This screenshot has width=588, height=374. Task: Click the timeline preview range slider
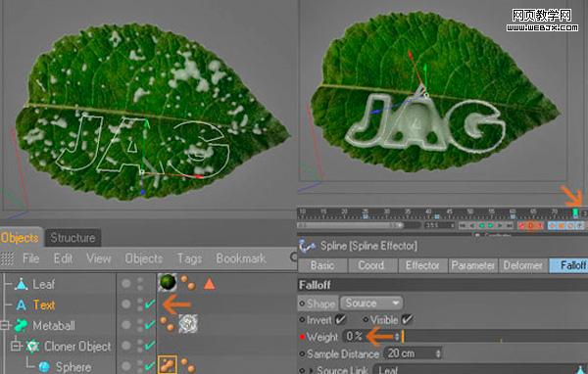coord(351,225)
